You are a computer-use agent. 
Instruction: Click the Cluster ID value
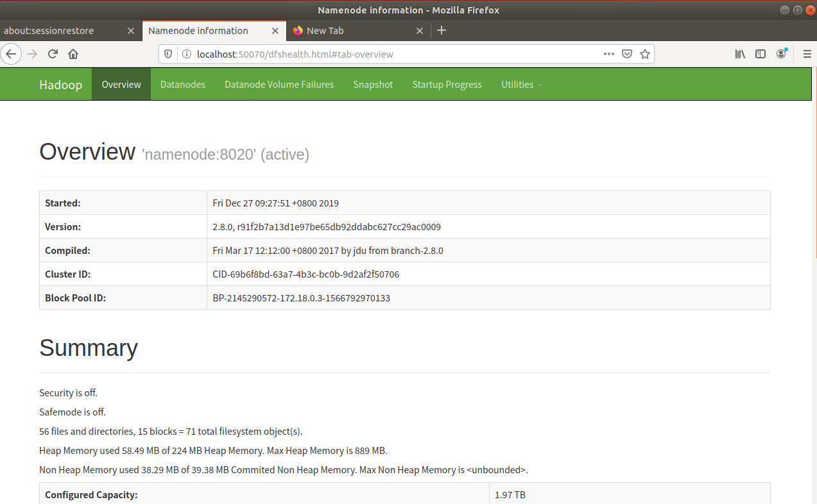305,274
